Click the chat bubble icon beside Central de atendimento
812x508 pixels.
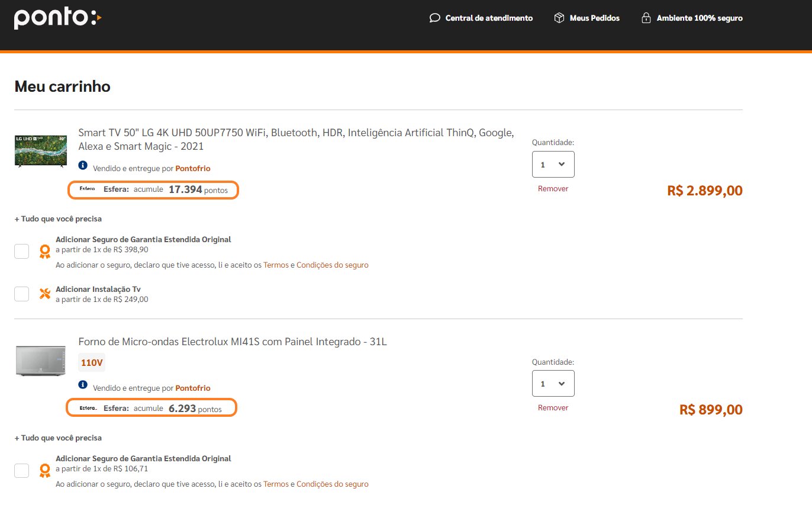click(435, 18)
